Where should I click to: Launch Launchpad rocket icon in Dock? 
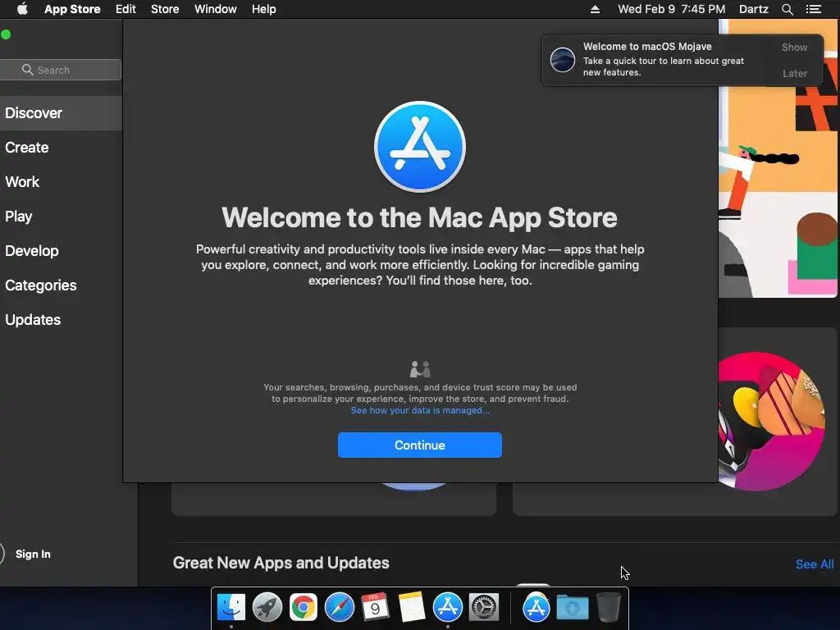[267, 607]
